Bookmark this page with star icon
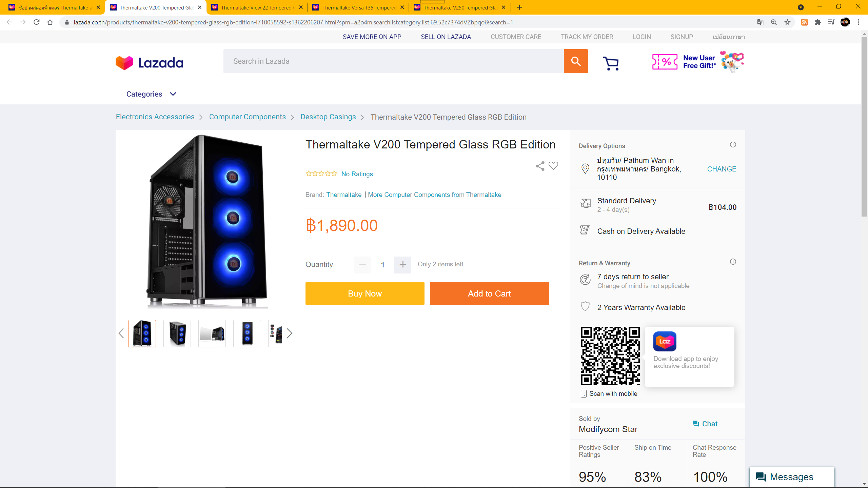Image resolution: width=868 pixels, height=488 pixels. (787, 22)
